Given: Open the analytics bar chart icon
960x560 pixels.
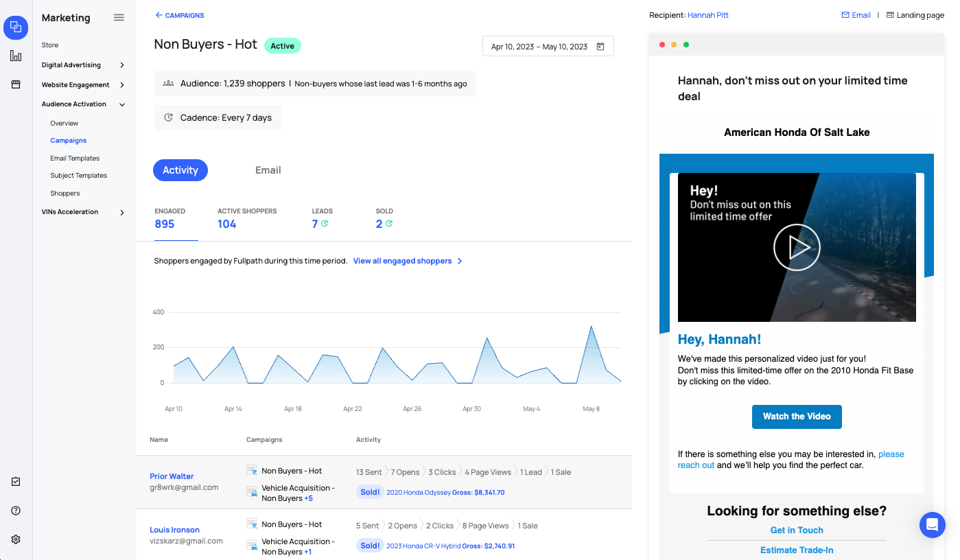Looking at the screenshot, I should tap(16, 56).
